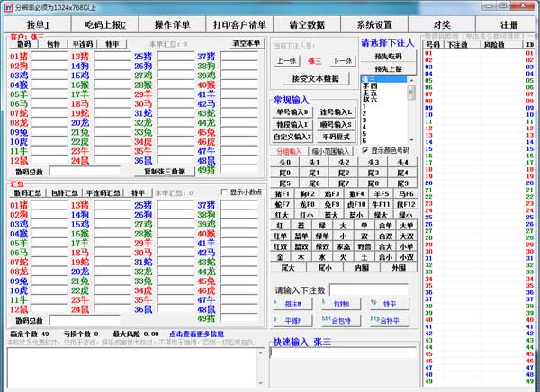Click the 下一张 button
This screenshot has width=540, height=392.
coord(341,60)
